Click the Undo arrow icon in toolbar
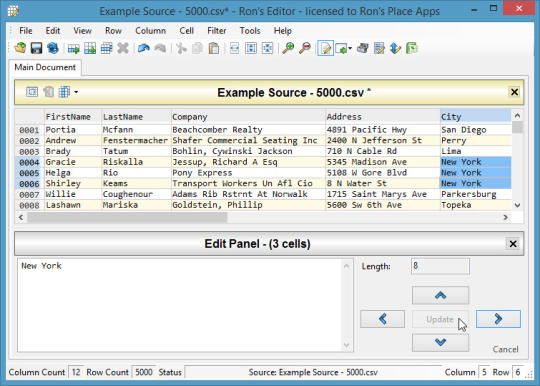The image size is (540, 386). pos(144,48)
